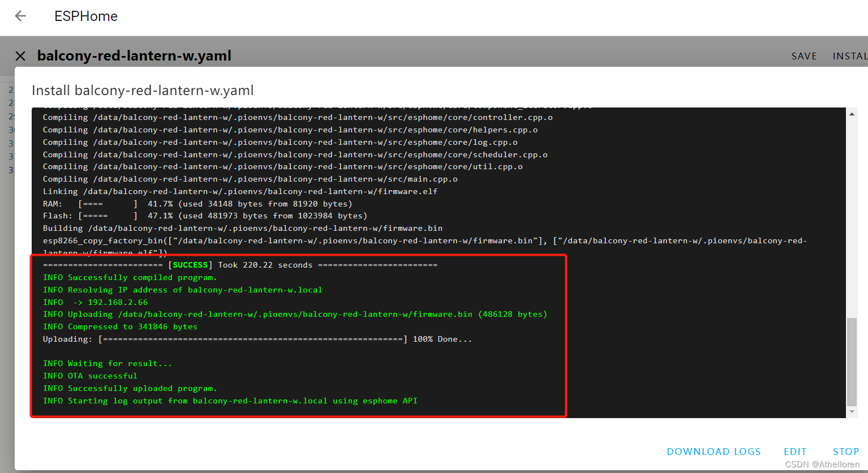The image size is (868, 473).
Task: Click 'INFO Starting log output' line
Action: [230, 401]
